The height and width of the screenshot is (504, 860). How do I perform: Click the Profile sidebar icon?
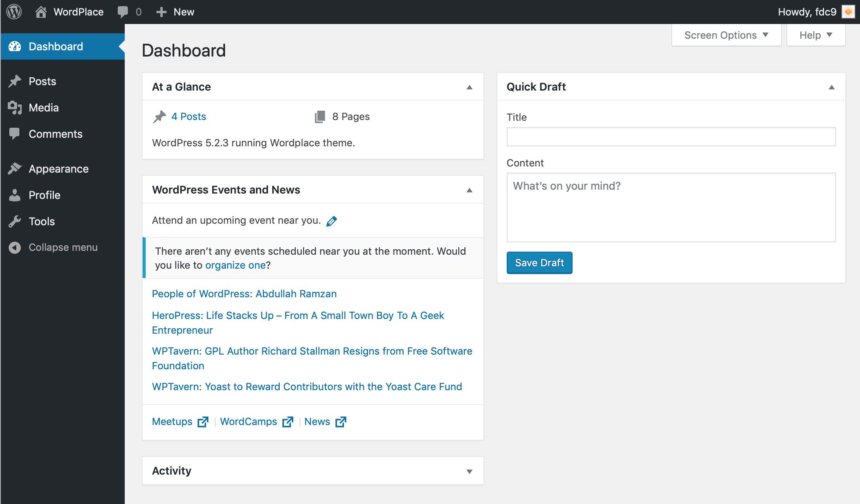pyautogui.click(x=15, y=195)
